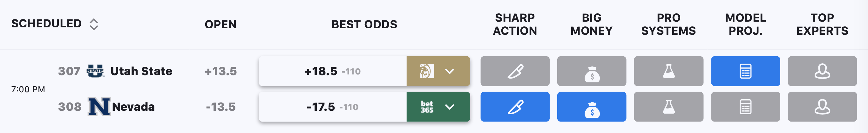Select Utah State +18.5 best odds
Image resolution: width=868 pixels, height=133 pixels.
coord(332,71)
